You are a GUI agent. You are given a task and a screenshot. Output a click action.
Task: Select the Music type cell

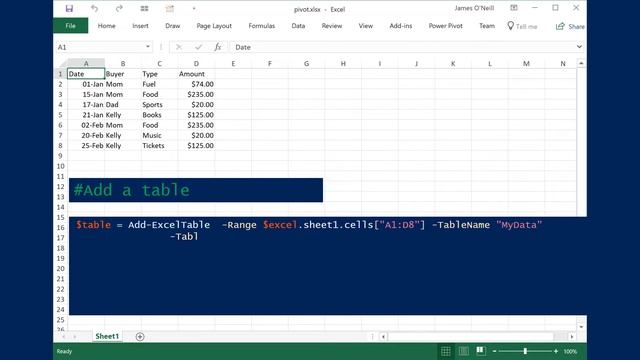coord(160,135)
